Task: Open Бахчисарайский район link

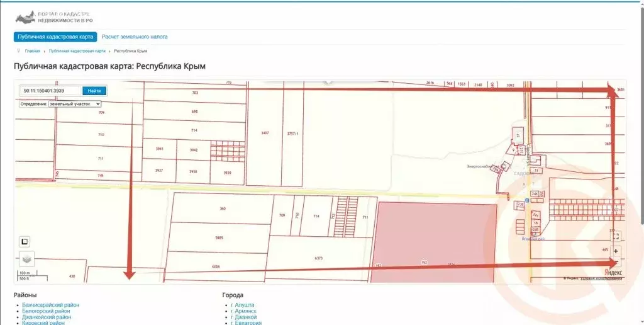Action: click(x=50, y=305)
